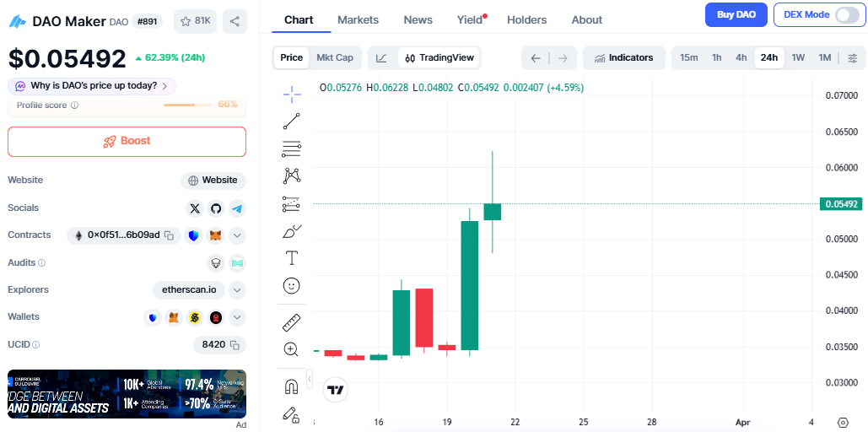868x432 pixels.
Task: Click the TradingView logo on chart
Action: pos(334,391)
